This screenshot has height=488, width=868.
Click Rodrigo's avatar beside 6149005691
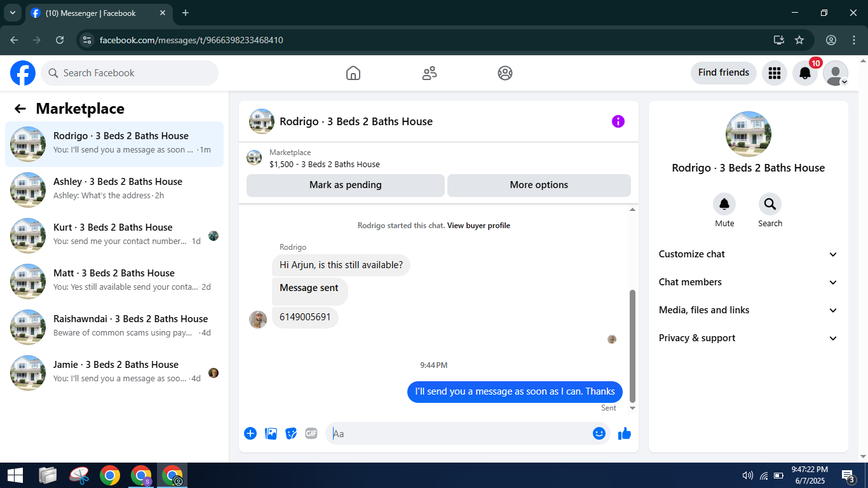point(257,320)
